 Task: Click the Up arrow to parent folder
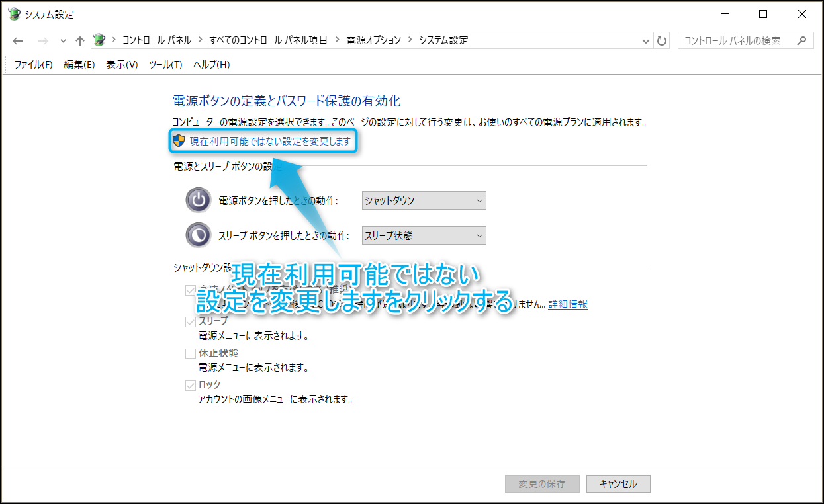[x=80, y=40]
